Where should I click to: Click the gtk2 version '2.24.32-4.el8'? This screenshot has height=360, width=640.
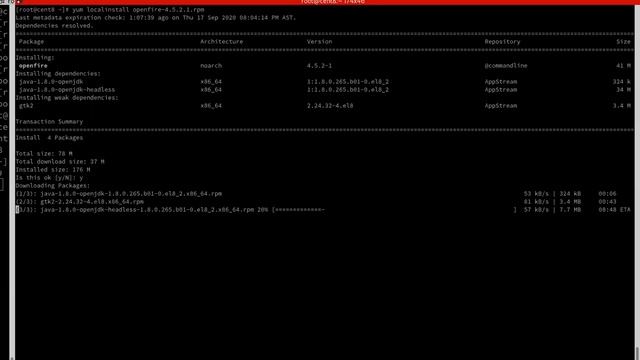click(x=330, y=106)
